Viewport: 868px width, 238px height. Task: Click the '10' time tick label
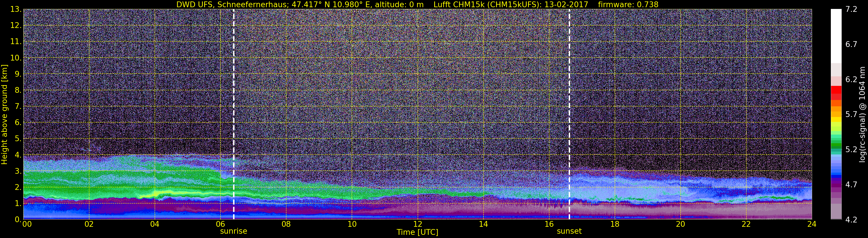352,224
